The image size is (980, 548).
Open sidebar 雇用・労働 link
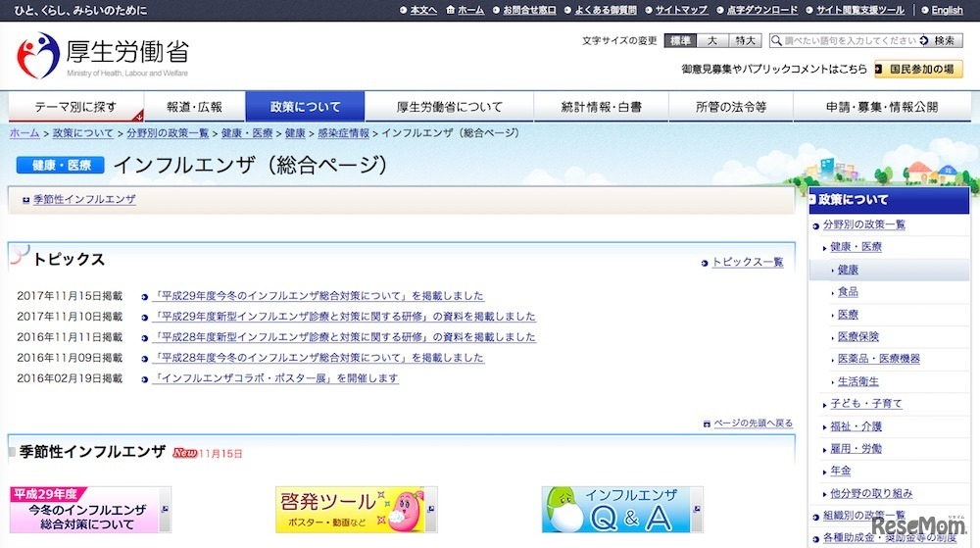coord(856,448)
